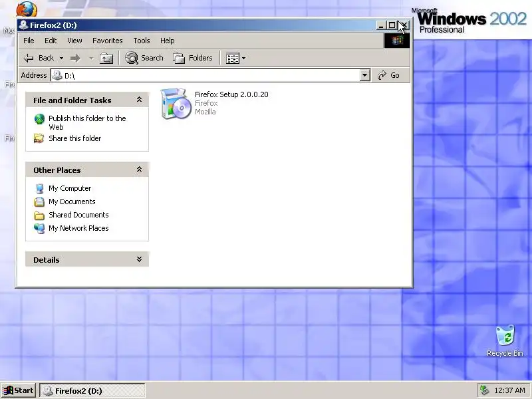Screen dimensions: 532x399
Task: Open the File menu
Action: 29,41
